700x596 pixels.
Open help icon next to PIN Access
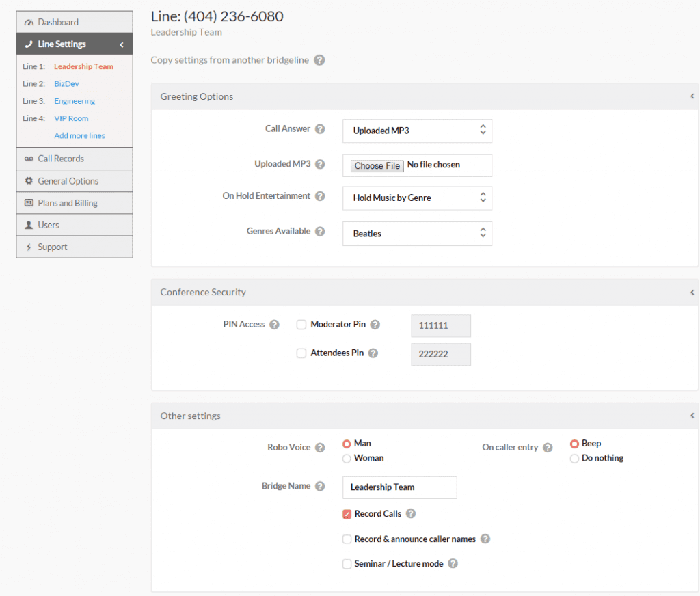[x=275, y=325]
